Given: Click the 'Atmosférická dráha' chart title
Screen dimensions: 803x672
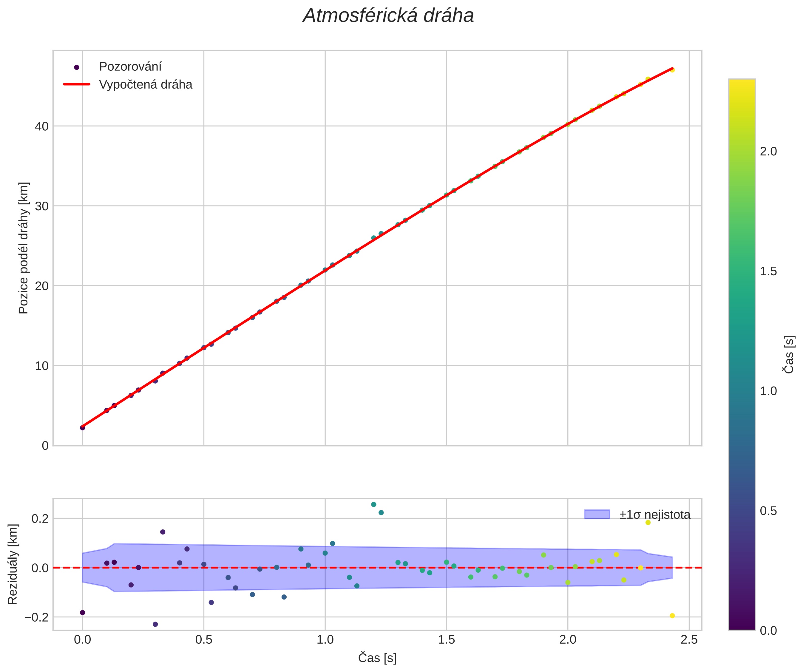Looking at the screenshot, I should 388,16.
